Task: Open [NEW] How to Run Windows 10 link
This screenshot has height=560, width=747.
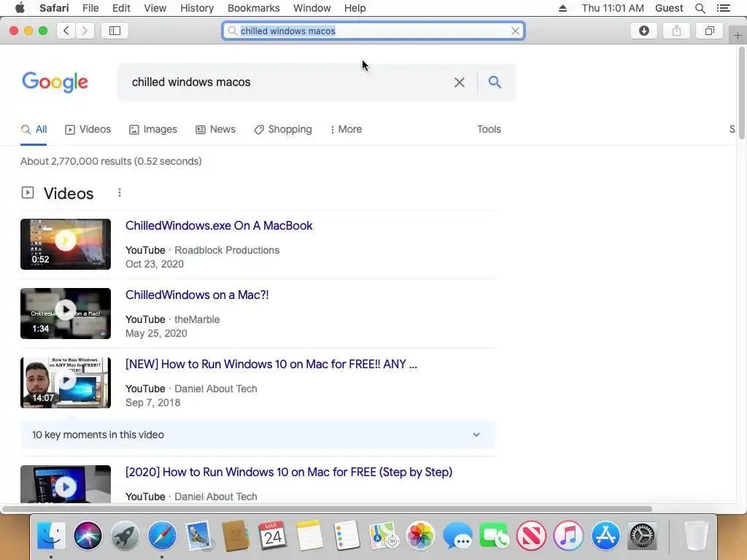Action: point(271,365)
